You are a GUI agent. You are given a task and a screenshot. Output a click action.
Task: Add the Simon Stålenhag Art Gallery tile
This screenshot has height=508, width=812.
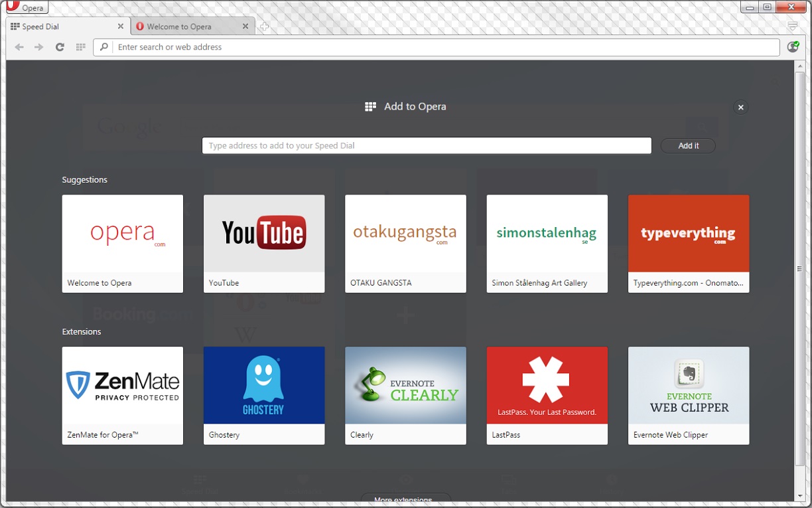click(x=547, y=244)
